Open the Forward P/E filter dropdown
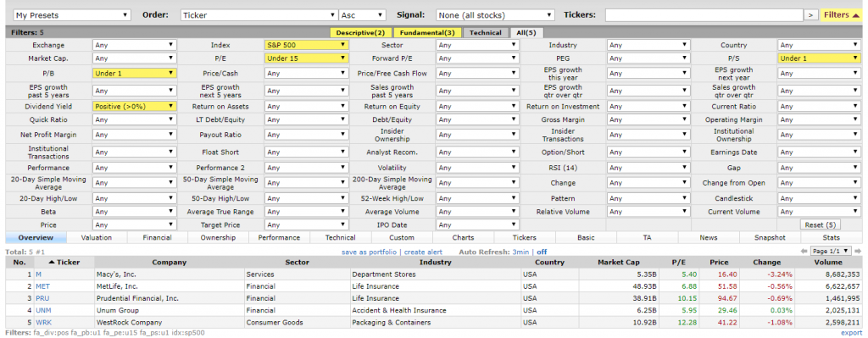 478,58
